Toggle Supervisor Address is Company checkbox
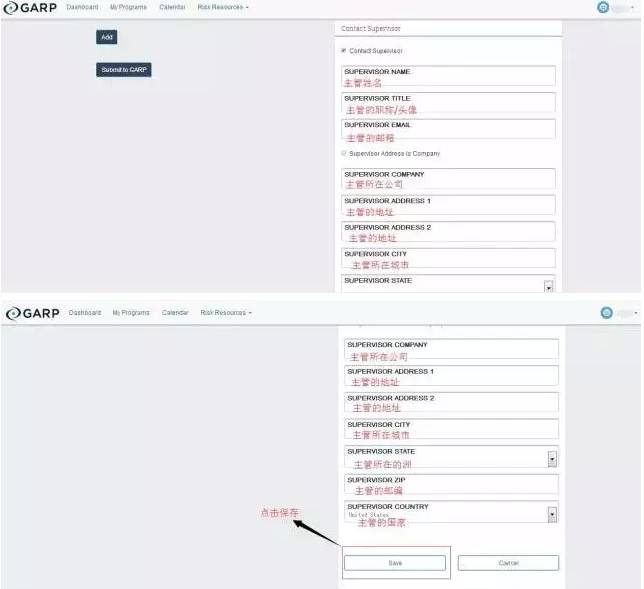 [x=343, y=153]
